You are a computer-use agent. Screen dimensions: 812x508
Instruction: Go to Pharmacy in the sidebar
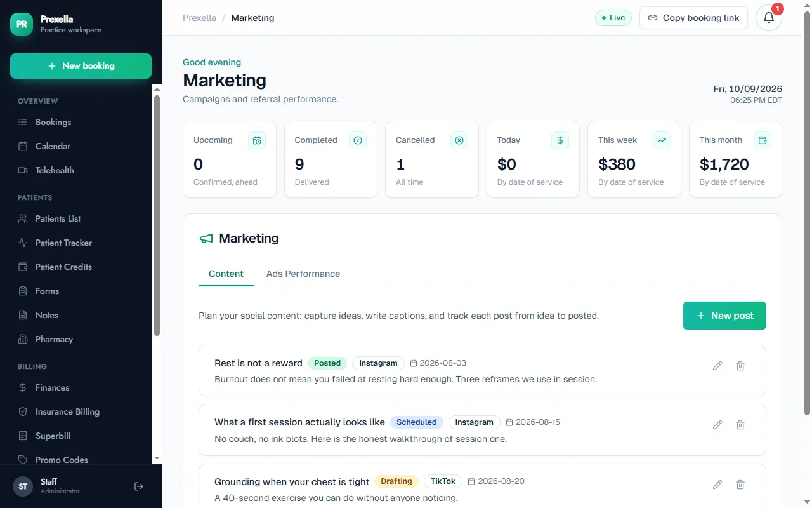(81, 339)
